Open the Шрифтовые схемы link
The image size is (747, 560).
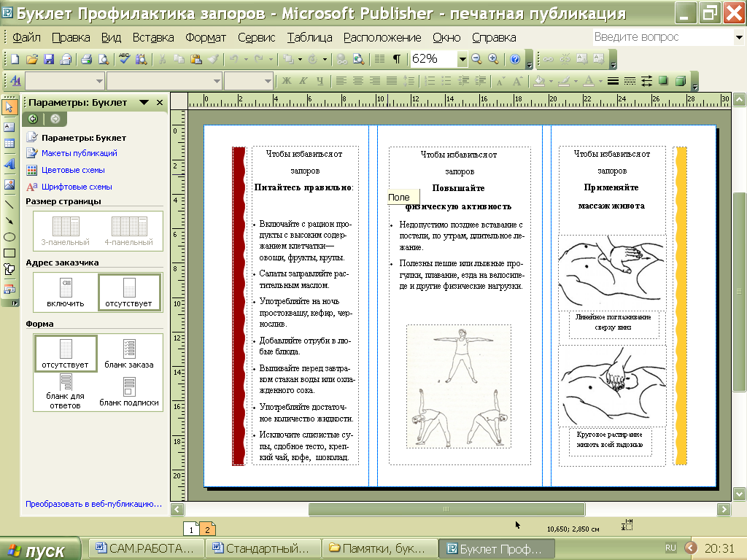[x=77, y=187]
